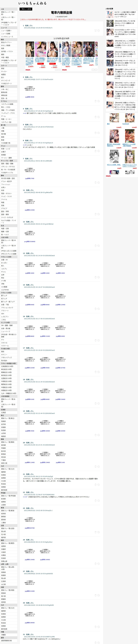The image size is (138, 644).
Task: Click the >>2 reply anchor in post 4
Action: (x=25, y=113)
